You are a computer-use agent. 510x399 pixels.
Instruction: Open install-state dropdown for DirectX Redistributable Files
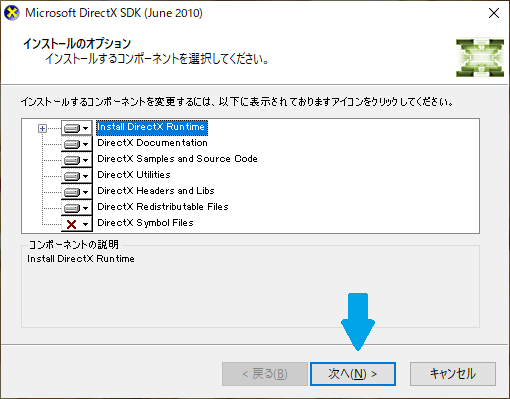pos(76,208)
